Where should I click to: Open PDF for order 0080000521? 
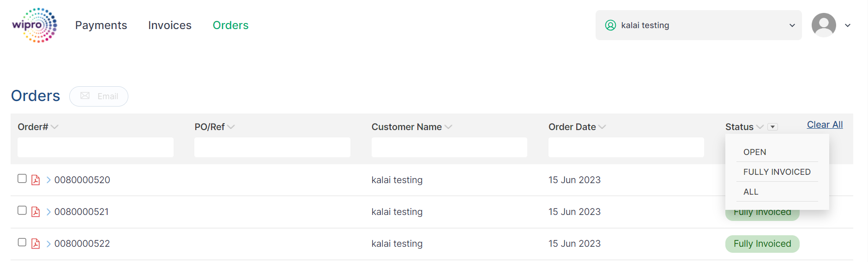(36, 212)
